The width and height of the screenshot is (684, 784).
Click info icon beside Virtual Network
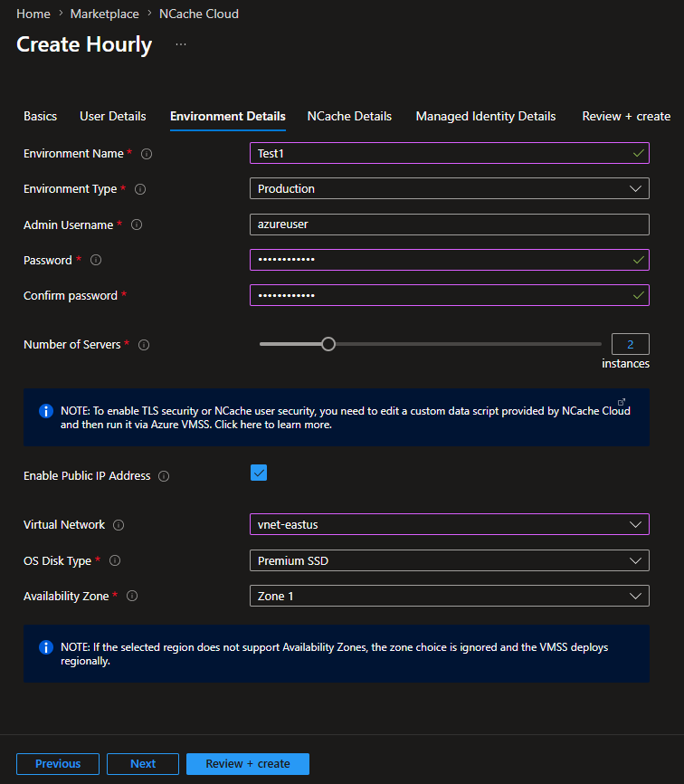pyautogui.click(x=119, y=525)
